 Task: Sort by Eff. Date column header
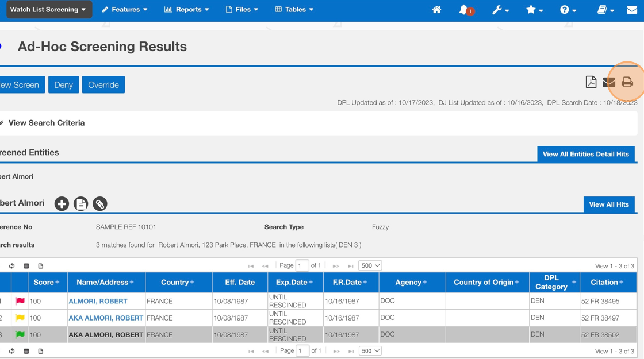pyautogui.click(x=240, y=282)
